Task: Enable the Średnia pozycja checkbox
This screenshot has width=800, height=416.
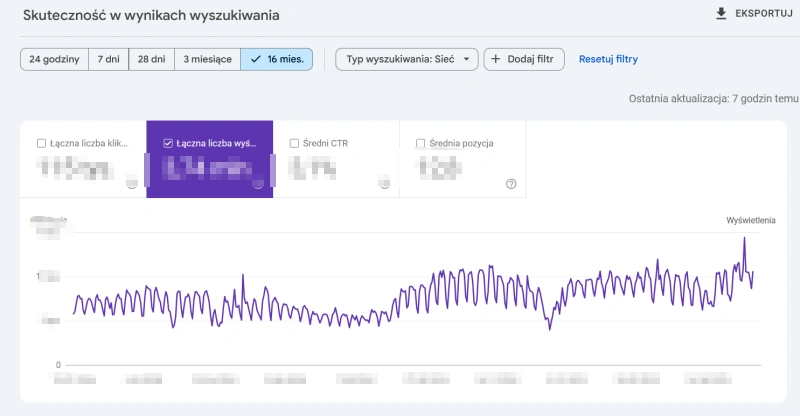Action: tap(420, 143)
